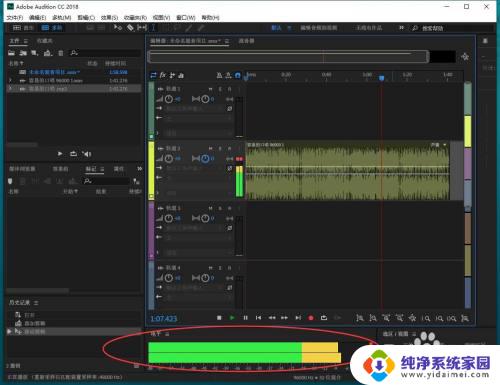Switch to the 媒体浏览器 tab
The width and height of the screenshot is (500, 385).
22,169
